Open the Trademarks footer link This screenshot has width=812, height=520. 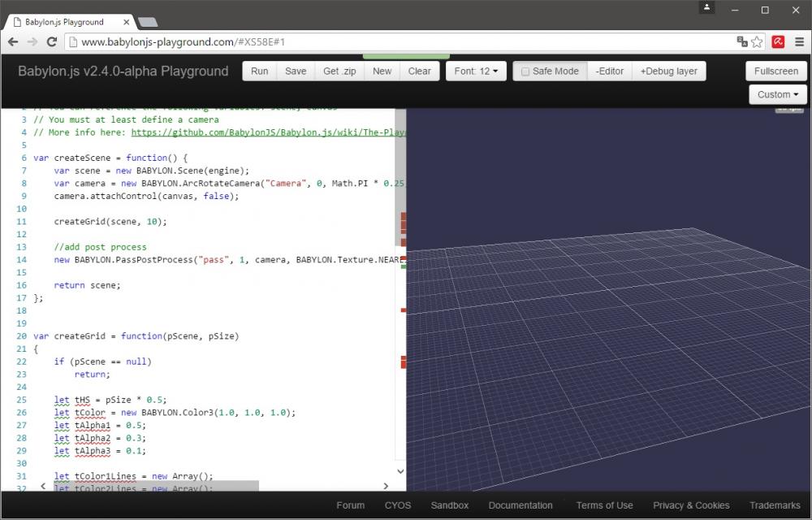[775, 505]
